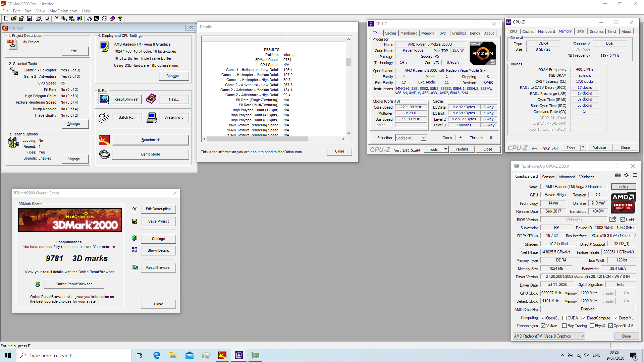Expand the Tools arrow in the CPU tab CPU-Z window
This screenshot has width=644, height=362.
(x=445, y=149)
